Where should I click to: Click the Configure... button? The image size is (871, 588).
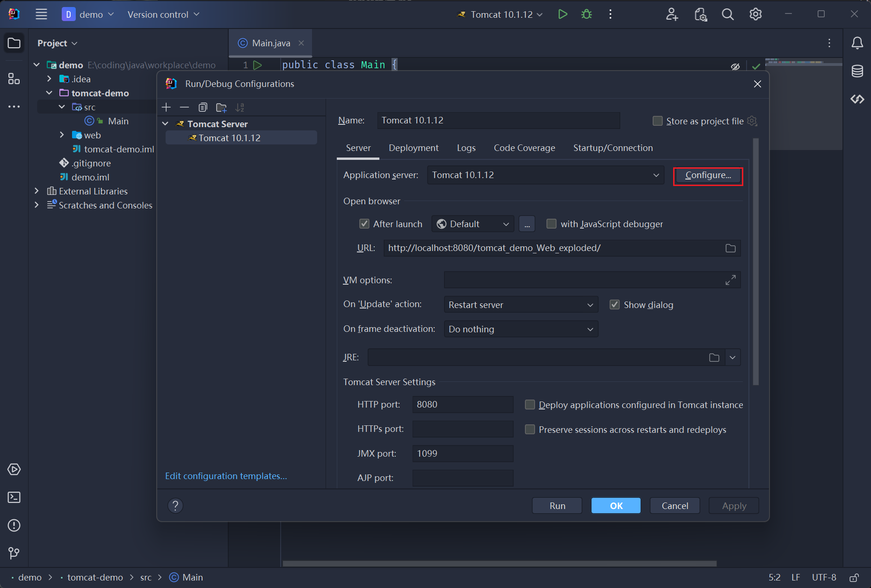pyautogui.click(x=708, y=176)
